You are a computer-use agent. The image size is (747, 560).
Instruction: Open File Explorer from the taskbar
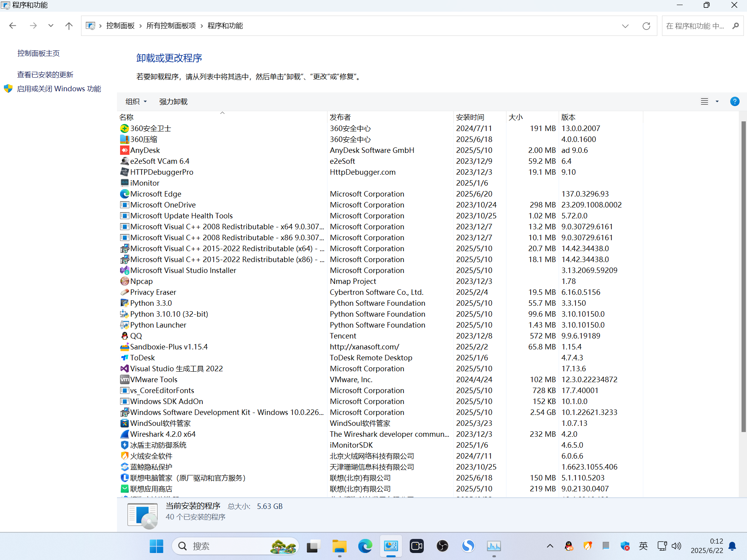[x=339, y=546]
